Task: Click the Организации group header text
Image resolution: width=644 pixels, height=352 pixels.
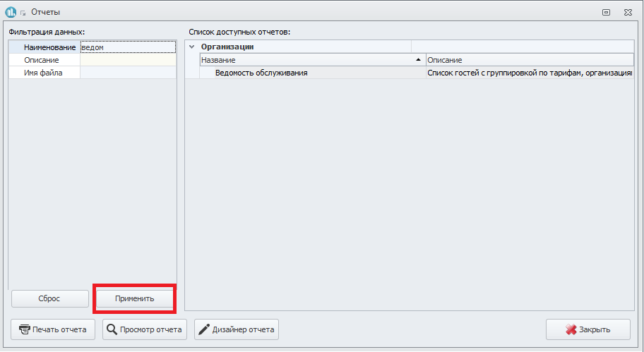Action: pos(227,47)
